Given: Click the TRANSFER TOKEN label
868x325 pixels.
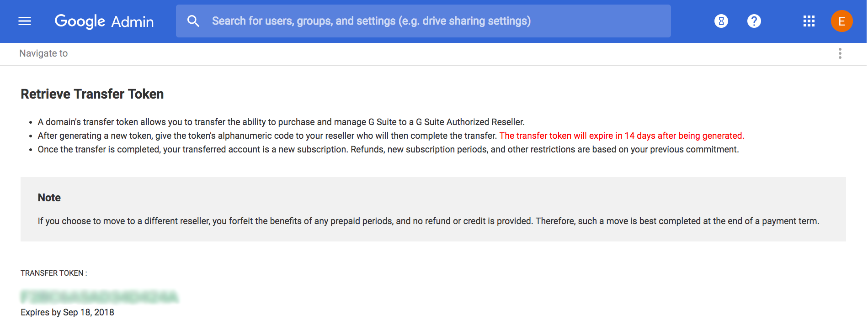Looking at the screenshot, I should (53, 273).
